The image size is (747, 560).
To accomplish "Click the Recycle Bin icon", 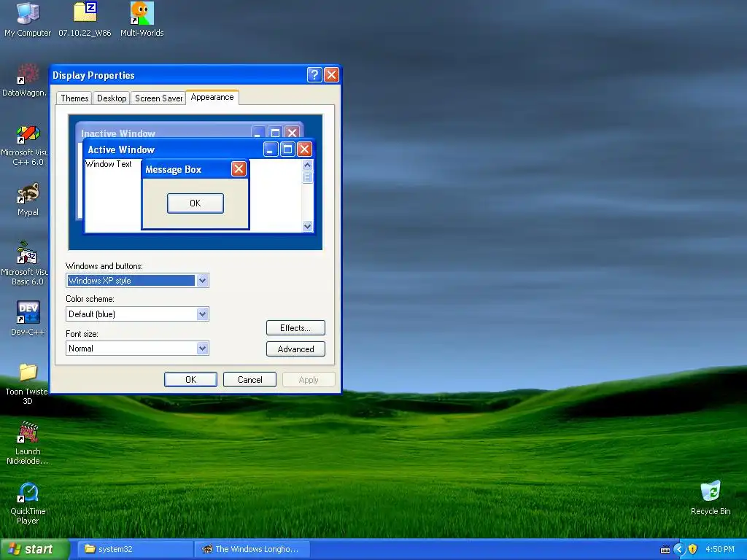I will pos(711,497).
